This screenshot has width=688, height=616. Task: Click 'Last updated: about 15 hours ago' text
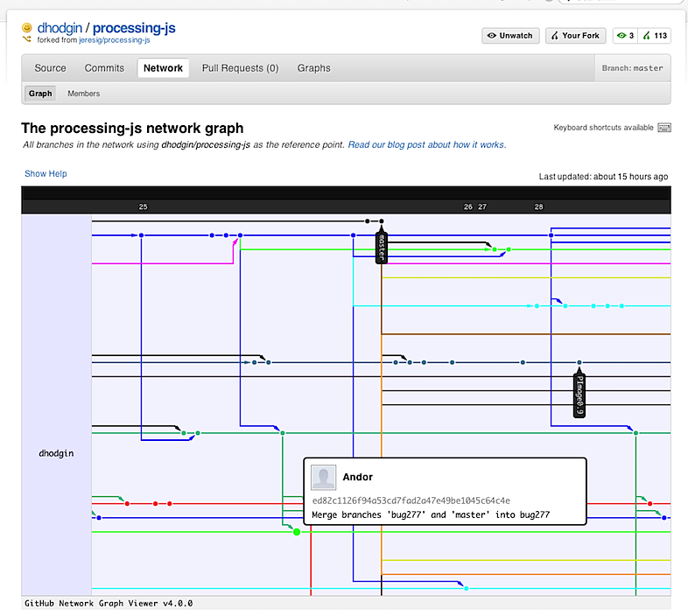[603, 177]
